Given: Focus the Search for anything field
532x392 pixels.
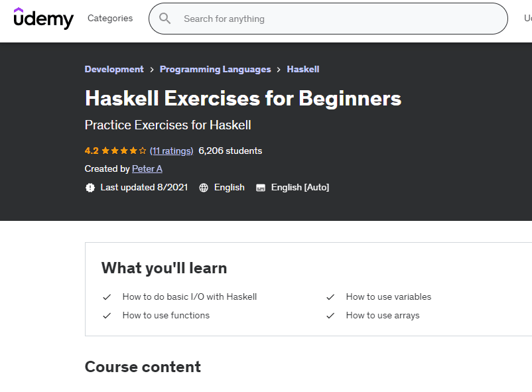Looking at the screenshot, I should coord(332,19).
